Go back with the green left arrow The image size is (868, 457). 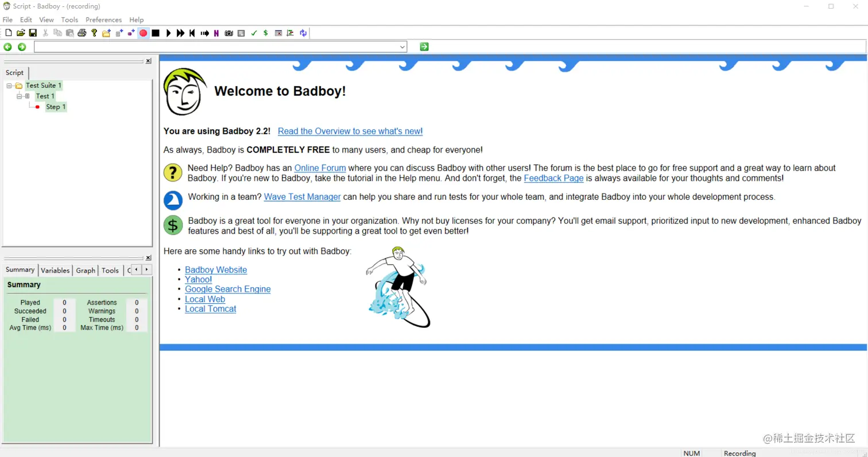pyautogui.click(x=7, y=47)
